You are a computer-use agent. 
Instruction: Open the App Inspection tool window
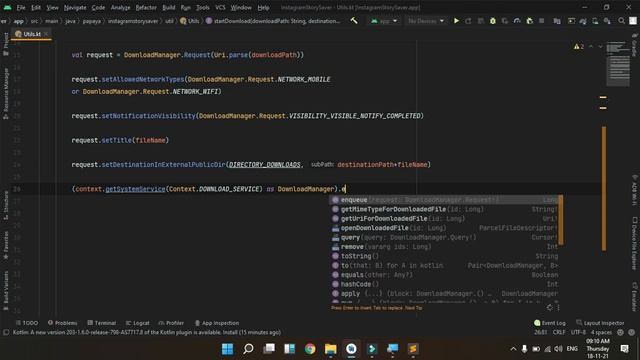coord(217,323)
